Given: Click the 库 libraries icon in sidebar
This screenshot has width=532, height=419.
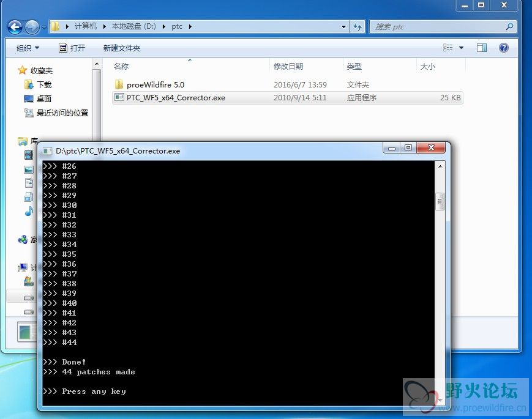Looking at the screenshot, I should [x=23, y=141].
